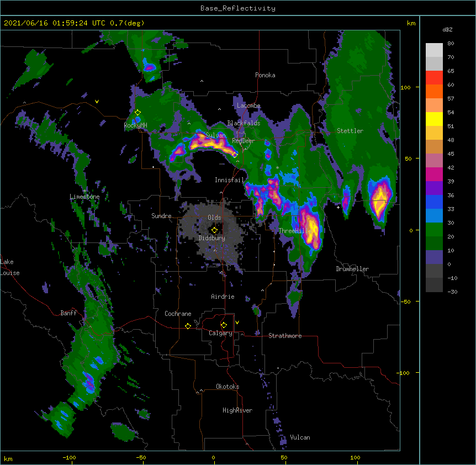The height and width of the screenshot is (465, 476).
Task: Click the Sylvan label on the storm line
Action: 215,135
